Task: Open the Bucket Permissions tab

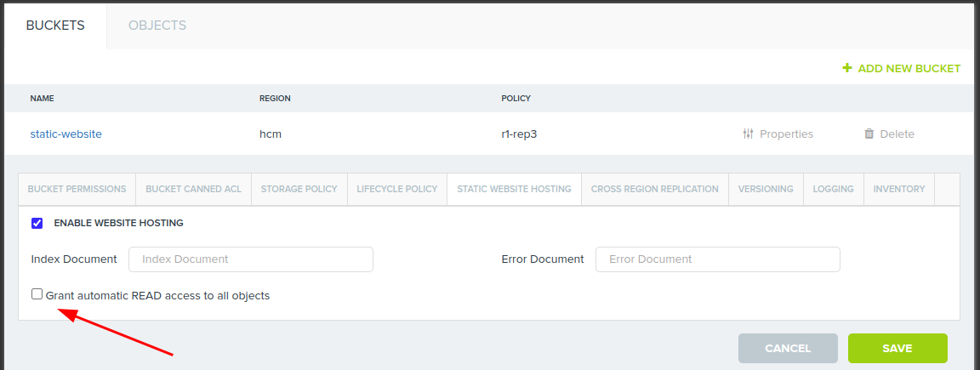Action: coord(77,189)
